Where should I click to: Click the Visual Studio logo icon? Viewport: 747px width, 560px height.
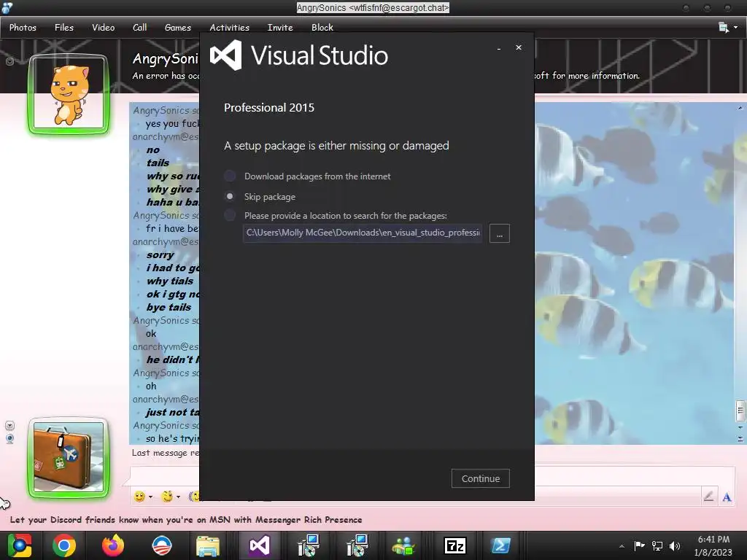coord(226,55)
